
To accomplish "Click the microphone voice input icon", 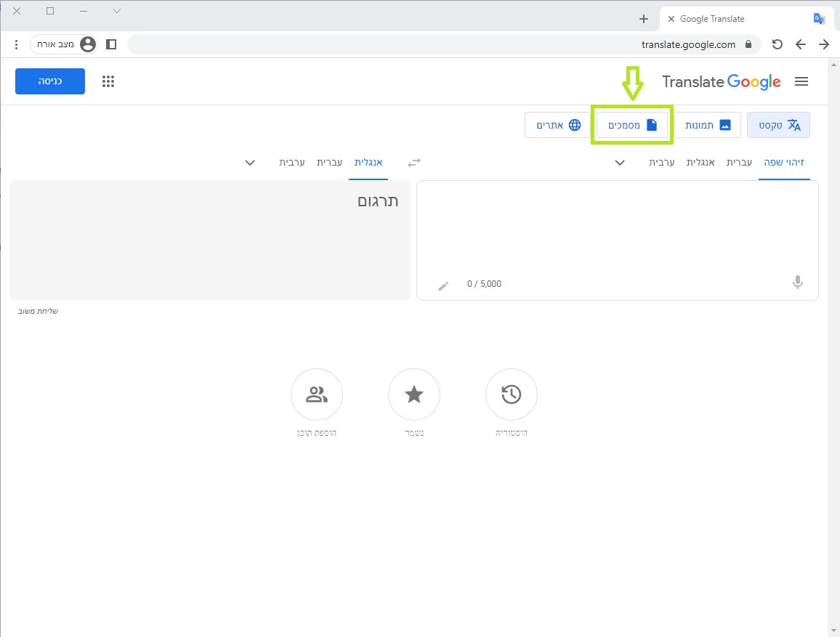I will pyautogui.click(x=797, y=283).
